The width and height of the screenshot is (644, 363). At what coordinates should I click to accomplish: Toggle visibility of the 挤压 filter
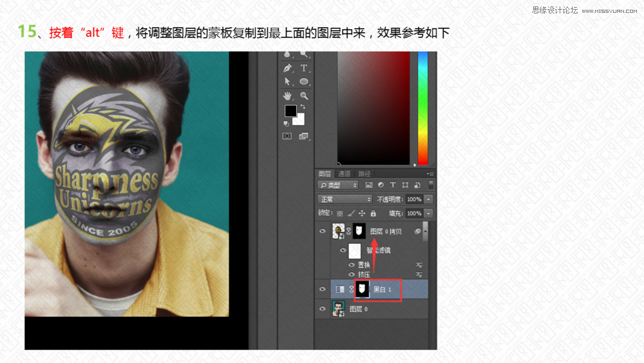tap(352, 274)
